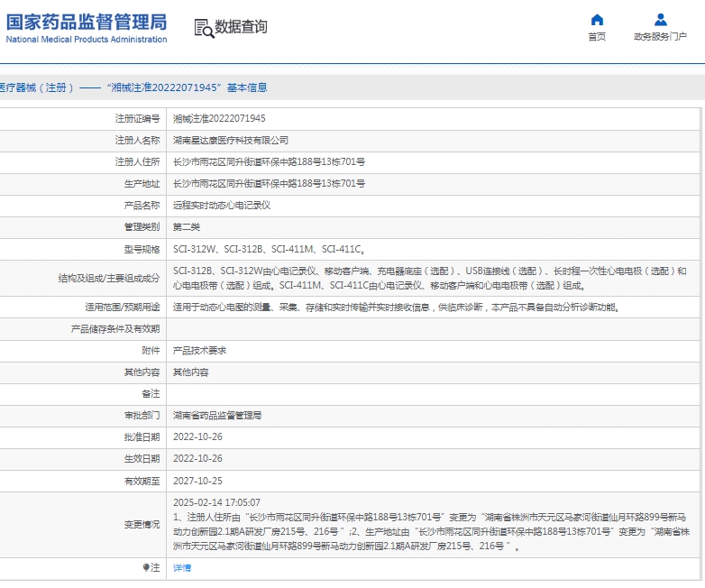Click effective date 2022-10-26 in 生效日期 row
Image resolution: width=705 pixels, height=588 pixels.
[x=197, y=458]
